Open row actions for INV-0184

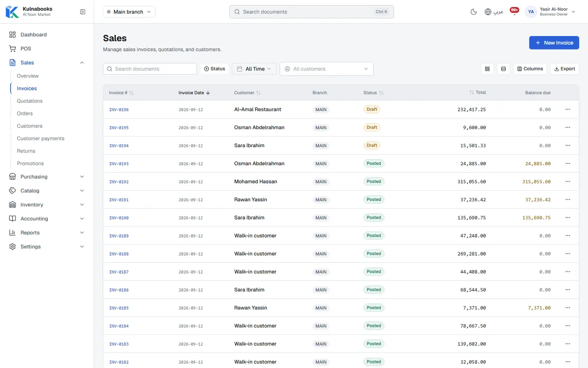[568, 326]
